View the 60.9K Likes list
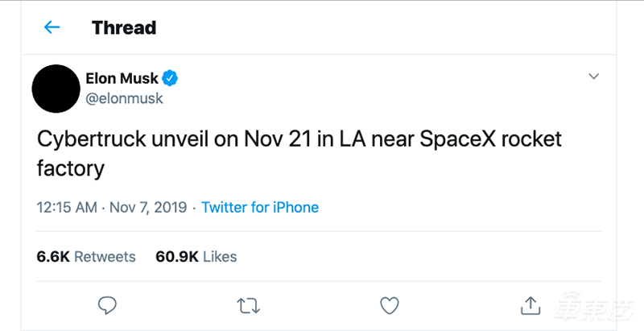The height and width of the screenshot is (331, 644). click(x=196, y=257)
